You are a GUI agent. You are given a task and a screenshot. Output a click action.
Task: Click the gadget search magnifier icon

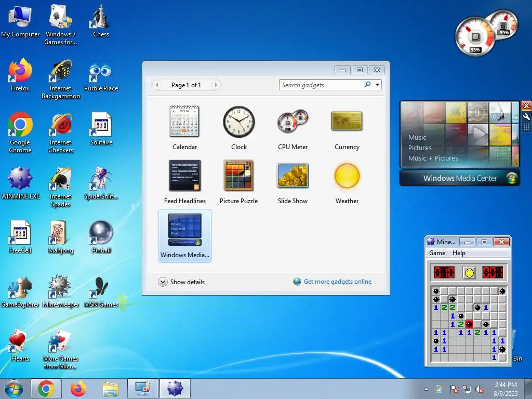click(x=367, y=85)
